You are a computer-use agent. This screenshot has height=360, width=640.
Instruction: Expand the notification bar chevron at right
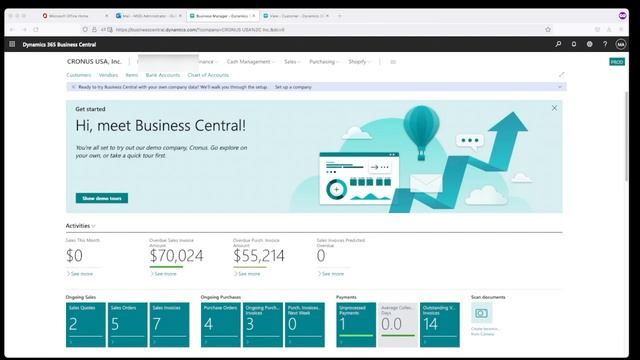[x=560, y=87]
